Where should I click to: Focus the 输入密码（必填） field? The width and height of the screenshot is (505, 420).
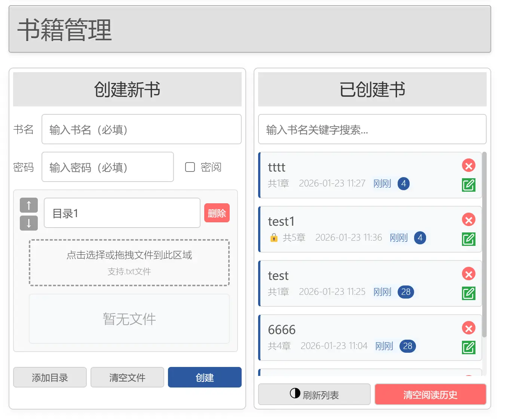[108, 167]
